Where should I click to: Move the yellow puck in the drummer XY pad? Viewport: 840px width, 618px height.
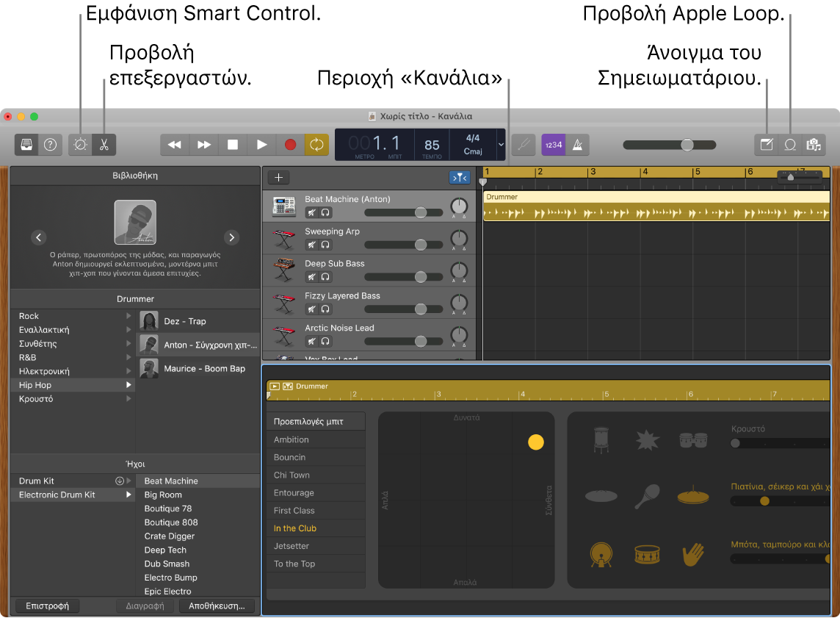click(535, 442)
